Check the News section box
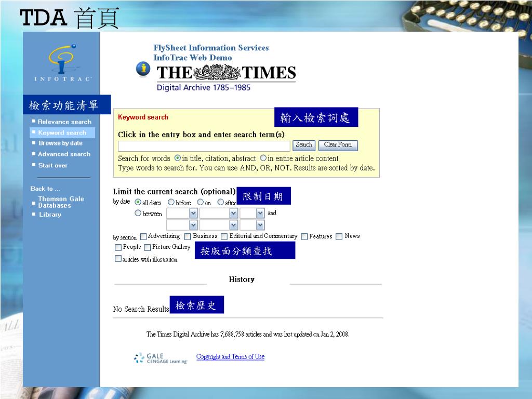Viewport: 532px width, 399px height. pyautogui.click(x=339, y=236)
